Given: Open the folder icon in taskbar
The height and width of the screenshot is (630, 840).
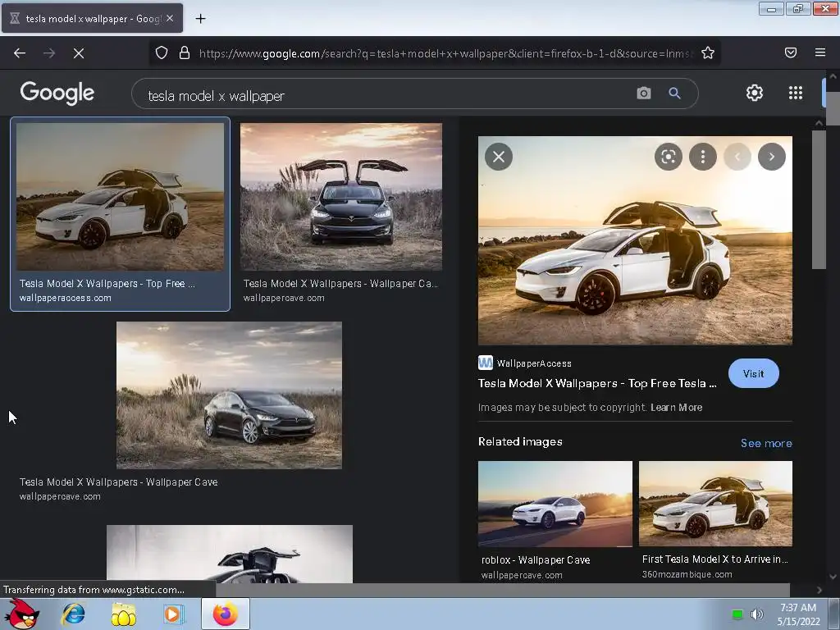Looking at the screenshot, I should point(124,614).
